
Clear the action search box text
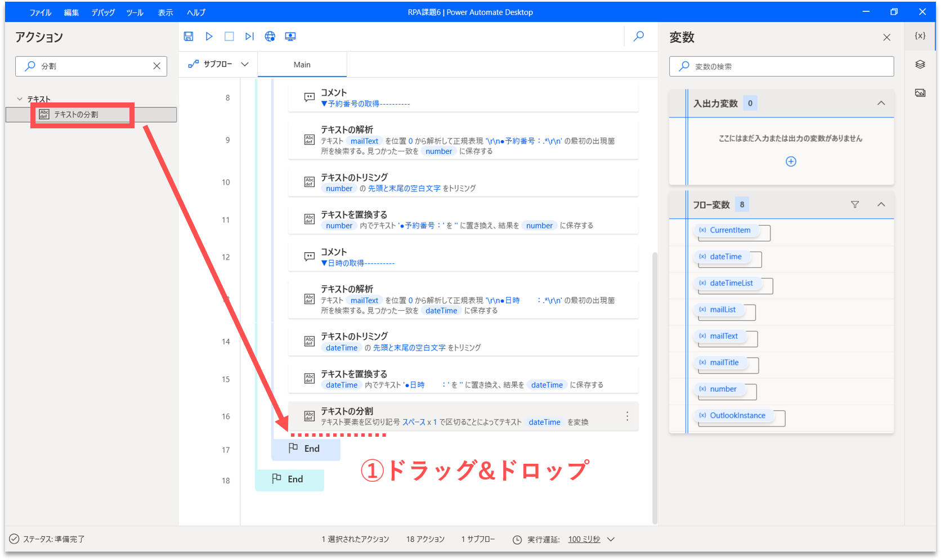click(x=156, y=66)
